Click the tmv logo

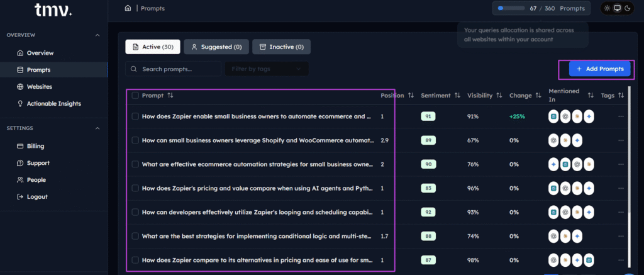[x=53, y=10]
